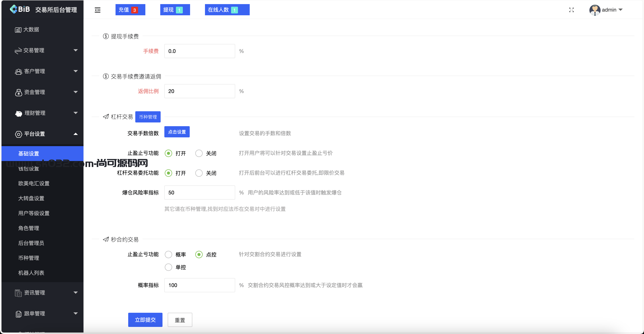644x334 pixels.
Task: Focus the 手续费 input field
Action: 200,51
